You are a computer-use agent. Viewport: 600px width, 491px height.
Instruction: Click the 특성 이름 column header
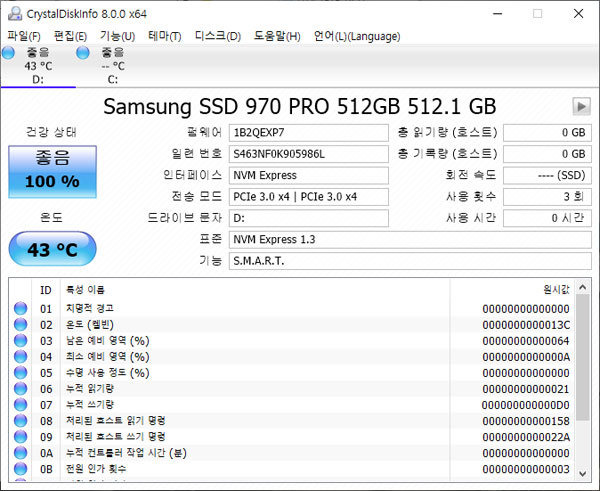pyautogui.click(x=255, y=290)
